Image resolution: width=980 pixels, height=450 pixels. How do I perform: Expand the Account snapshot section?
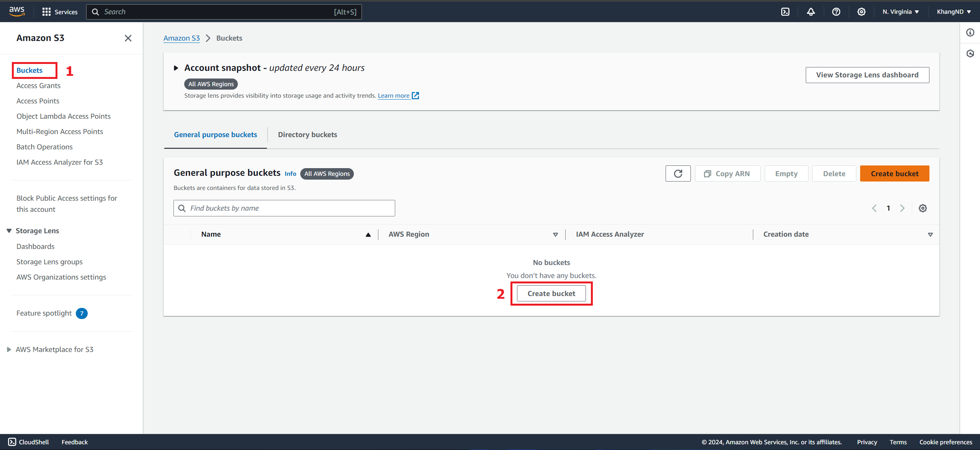(176, 68)
